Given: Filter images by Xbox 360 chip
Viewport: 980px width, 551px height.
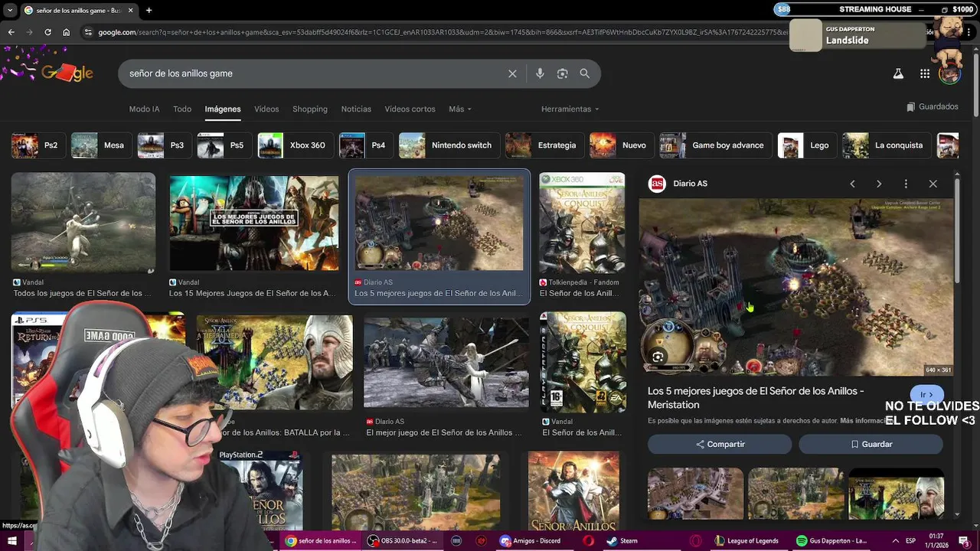Looking at the screenshot, I should tap(295, 145).
